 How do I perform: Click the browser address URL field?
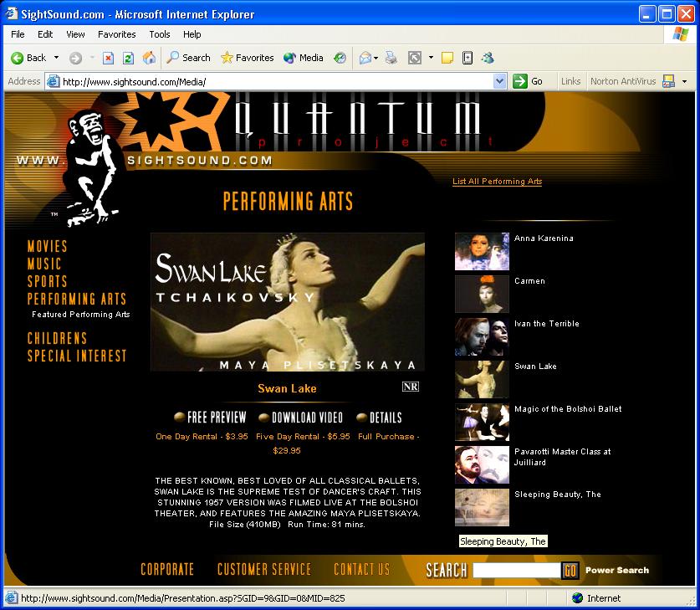(277, 82)
